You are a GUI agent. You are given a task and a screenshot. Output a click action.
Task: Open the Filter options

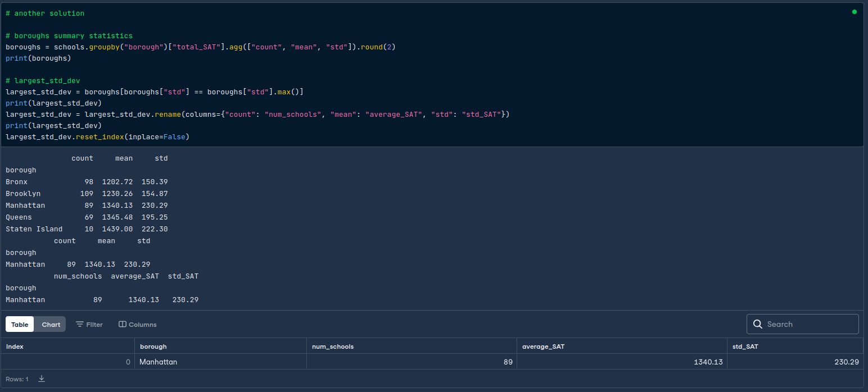click(x=89, y=324)
